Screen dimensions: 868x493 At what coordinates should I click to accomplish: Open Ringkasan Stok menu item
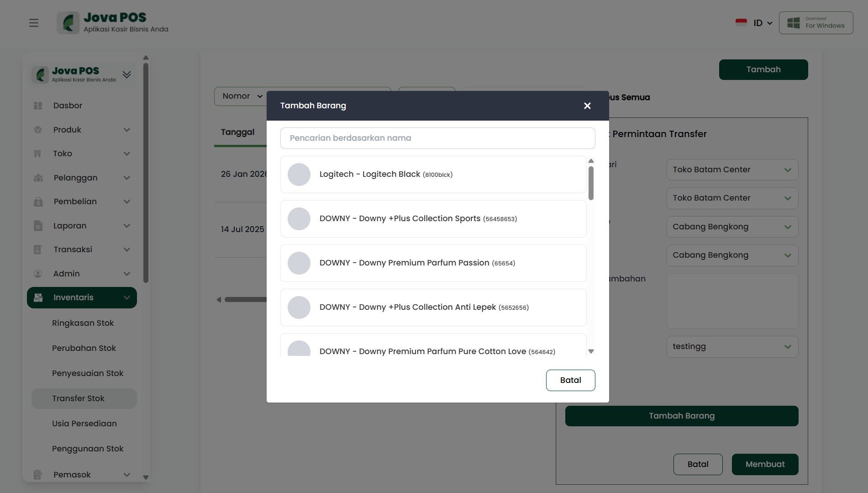(x=83, y=323)
